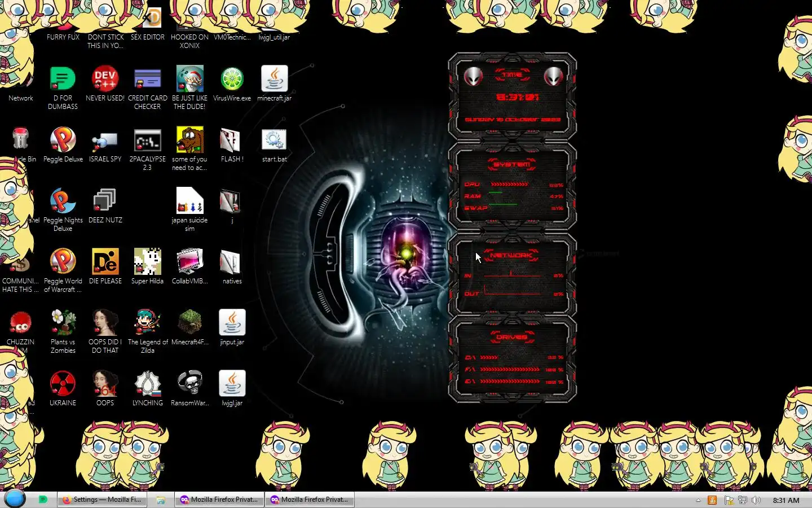
Task: Click the E:\ drive entry in Drives widget
Action: 514,382
